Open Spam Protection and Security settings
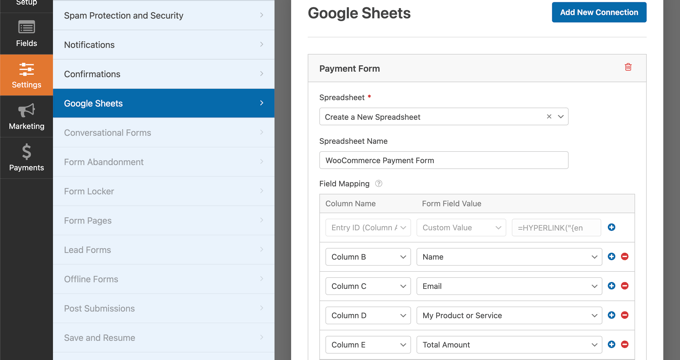Viewport: 680px width, 360px height. pyautogui.click(x=163, y=15)
